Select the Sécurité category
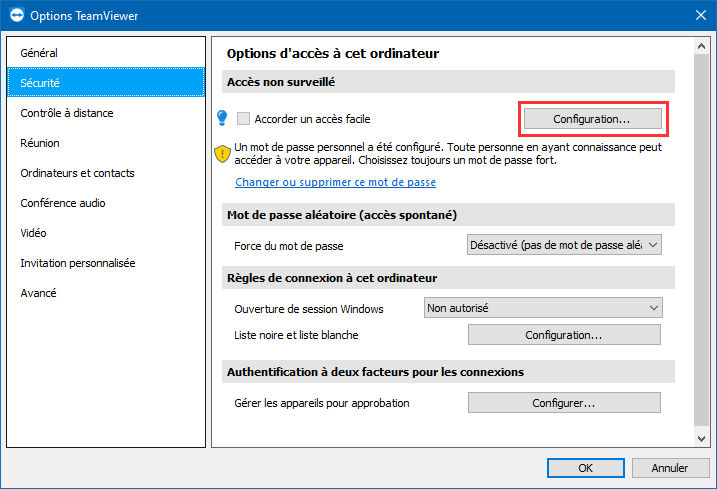 tap(106, 83)
